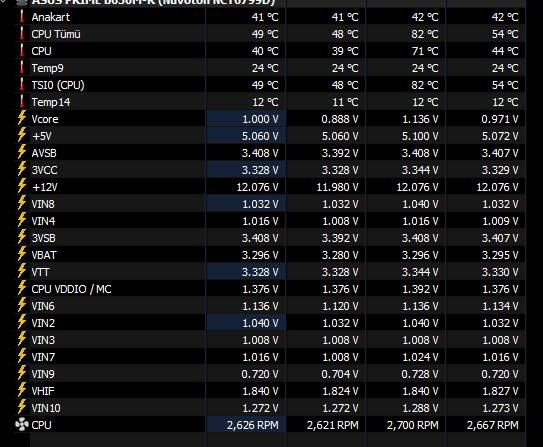Select the CPU Tümü sensor label
This screenshot has height=447, width=543.
(x=56, y=34)
